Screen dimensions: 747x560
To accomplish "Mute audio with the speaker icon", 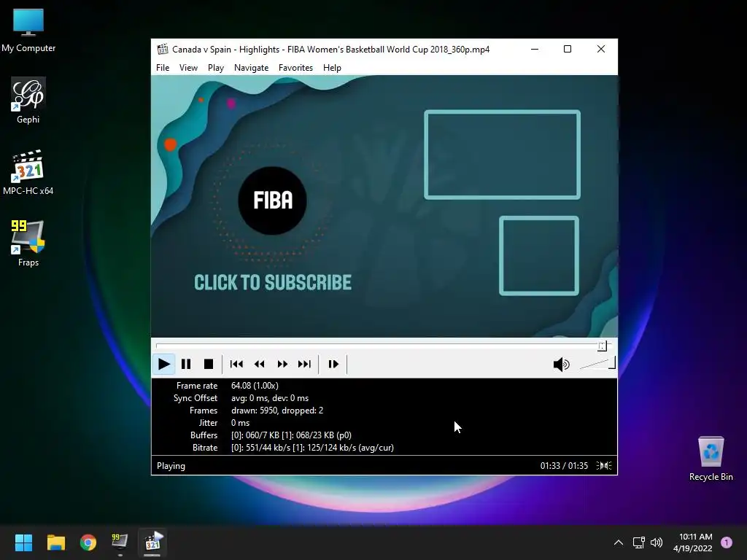I will click(x=561, y=365).
